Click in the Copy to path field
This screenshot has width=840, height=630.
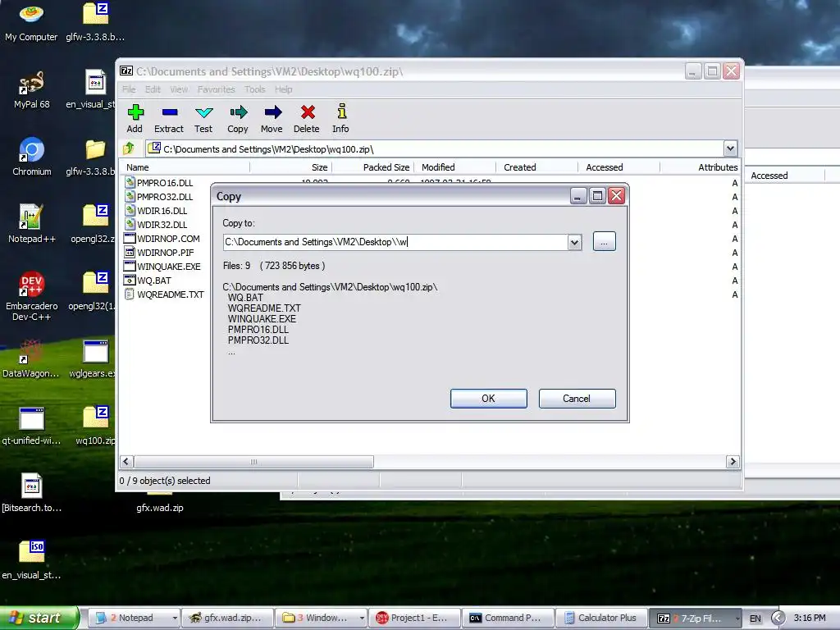pos(395,242)
